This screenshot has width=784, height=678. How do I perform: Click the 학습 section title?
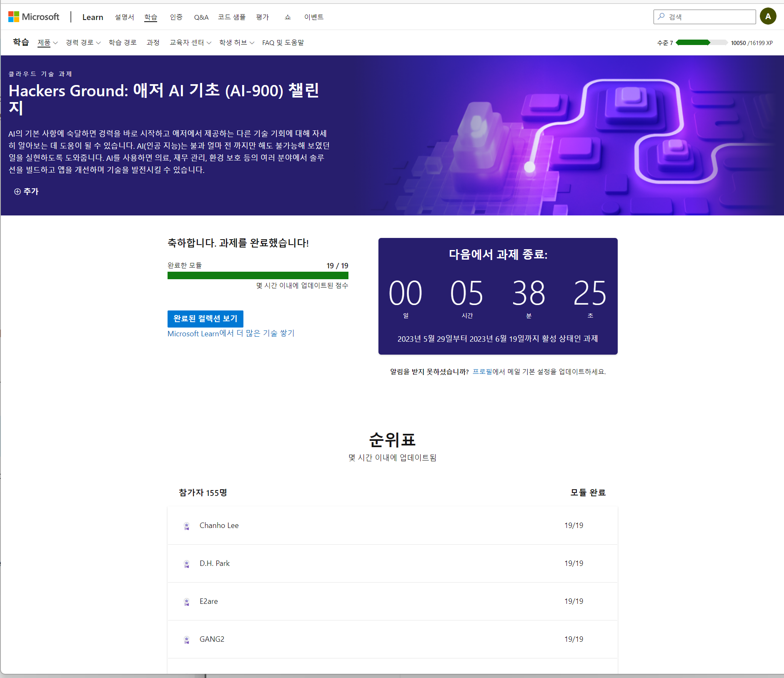coord(21,42)
